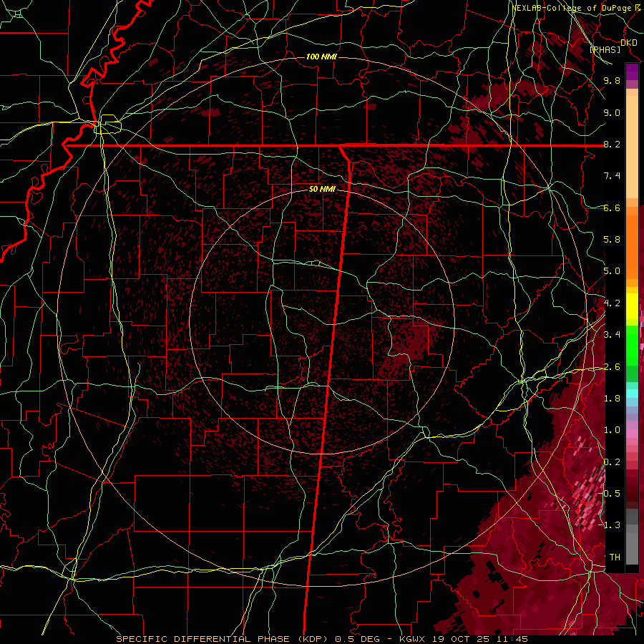Click the 1.0 value on color scale

[x=612, y=430]
